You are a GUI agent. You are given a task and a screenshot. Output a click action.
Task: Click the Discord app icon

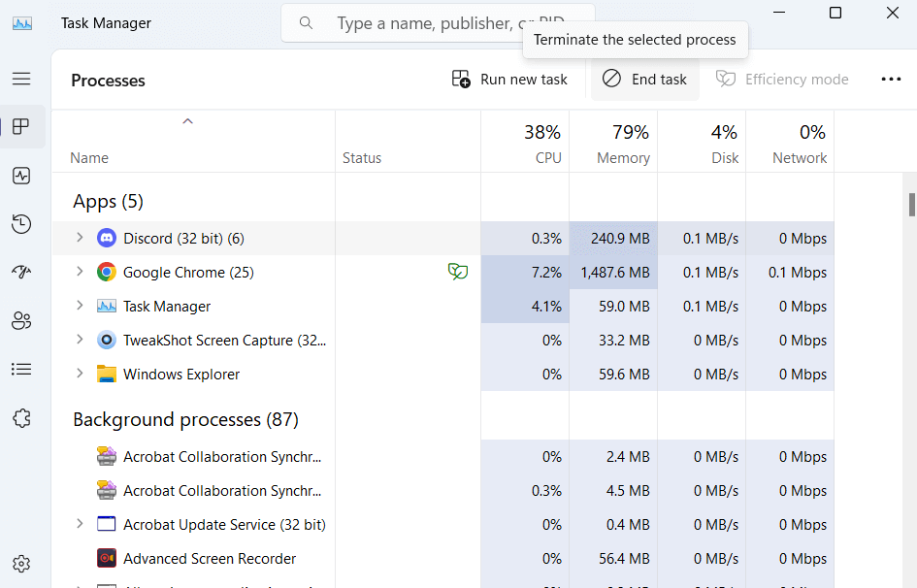tap(107, 239)
